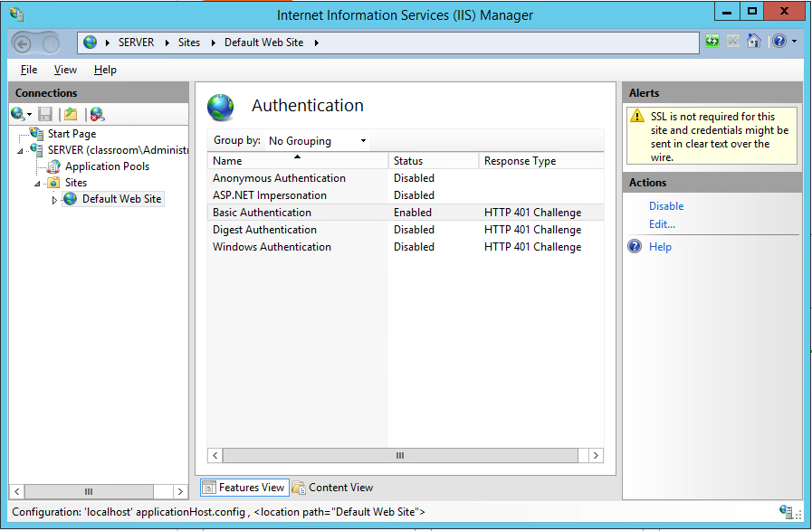The height and width of the screenshot is (531, 812).
Task: Expand breadcrumb arrow after Default Web Site
Action: (x=316, y=43)
